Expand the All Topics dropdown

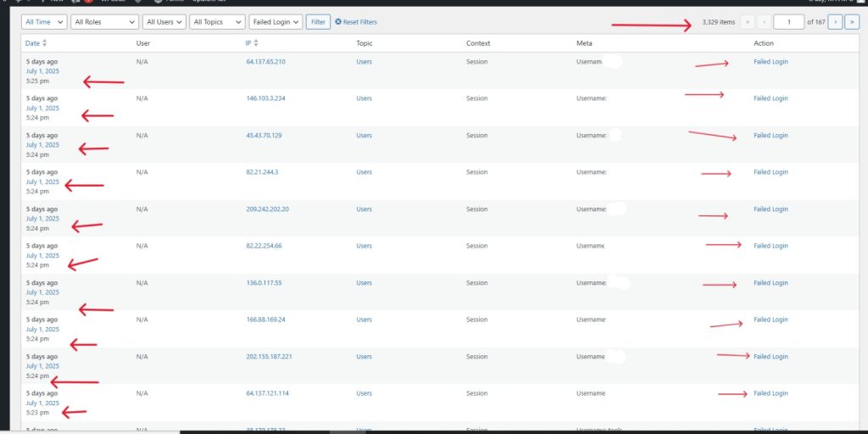pyautogui.click(x=217, y=22)
